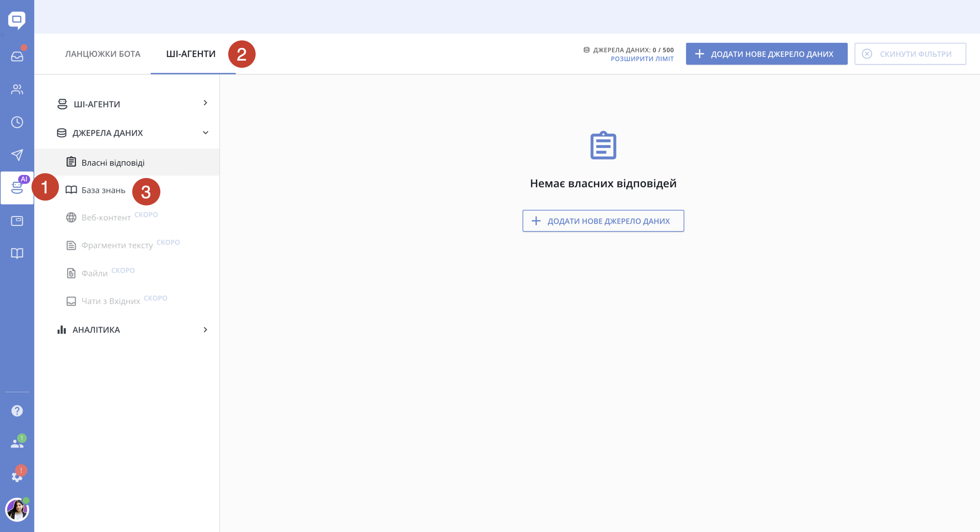Image resolution: width=980 pixels, height=532 pixels.
Task: Click the open book icon beside База знань
Action: pos(71,190)
